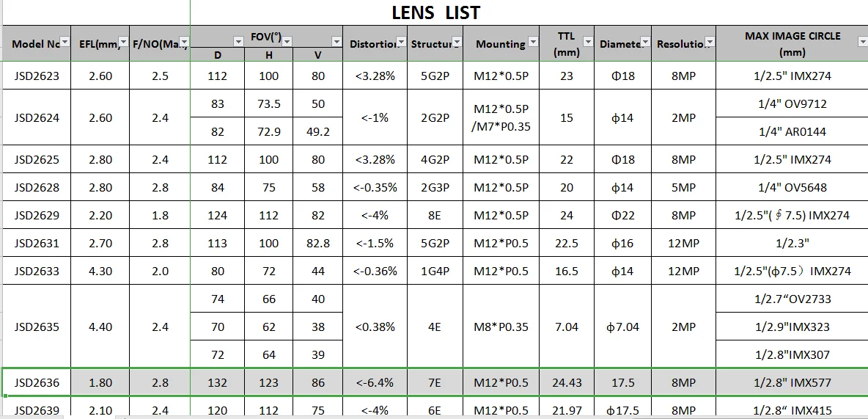Expand the F/NO column filter dropdown
Viewport: 868px width, 419px height.
[184, 43]
